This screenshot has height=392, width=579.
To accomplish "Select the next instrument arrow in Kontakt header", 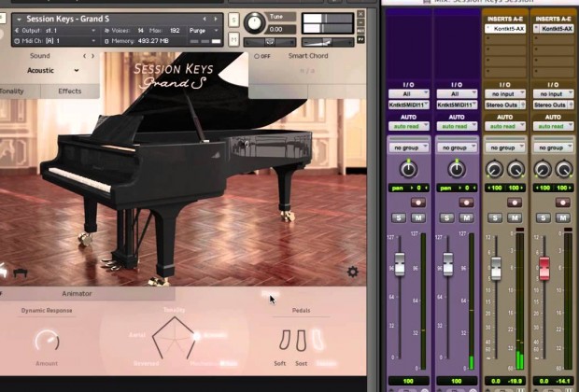I will (x=216, y=19).
